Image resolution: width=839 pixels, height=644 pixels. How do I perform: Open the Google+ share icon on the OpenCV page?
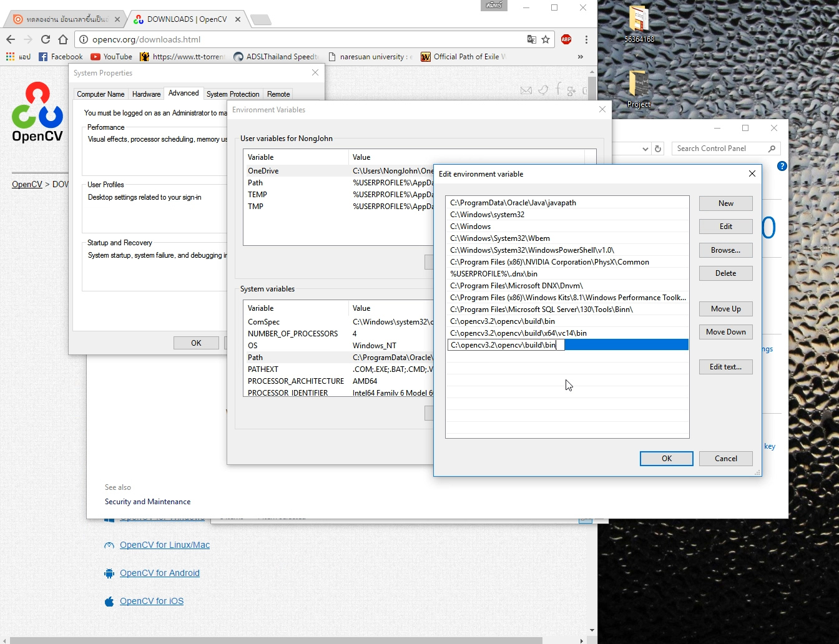(572, 91)
